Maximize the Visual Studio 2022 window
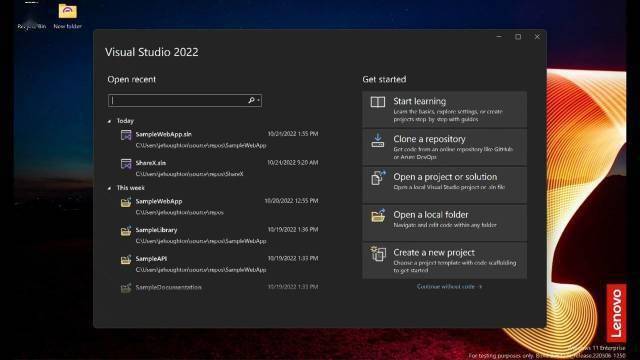This screenshot has height=360, width=640. point(518,37)
